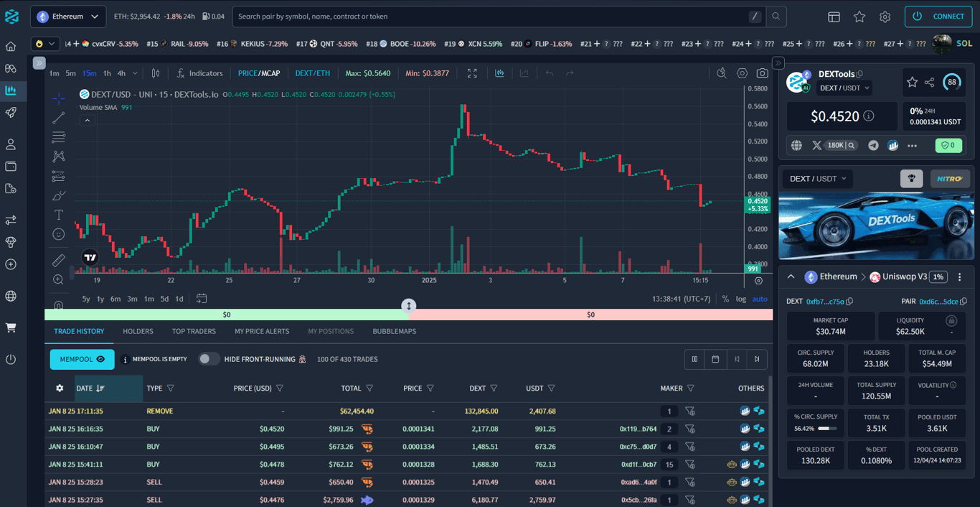
Task: Select the Trade History tab
Action: (x=79, y=331)
